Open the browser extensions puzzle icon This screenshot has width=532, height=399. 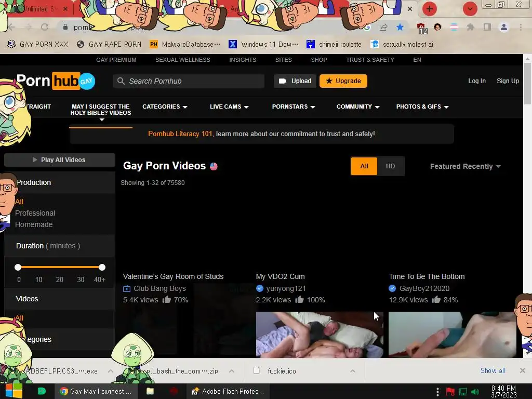click(470, 27)
